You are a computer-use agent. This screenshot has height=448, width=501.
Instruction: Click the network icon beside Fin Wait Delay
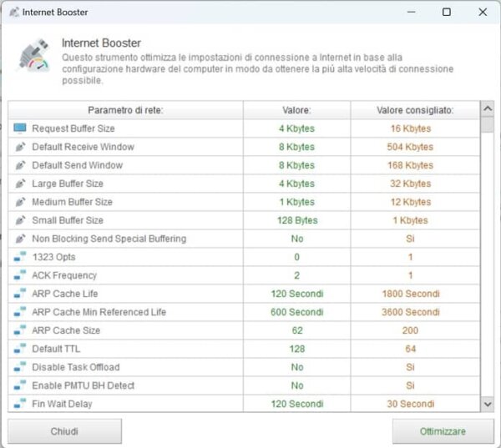click(x=20, y=404)
